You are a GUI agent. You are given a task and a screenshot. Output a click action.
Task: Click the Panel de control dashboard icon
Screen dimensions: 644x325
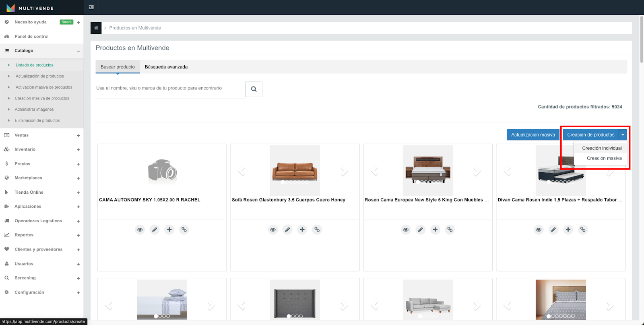click(7, 36)
